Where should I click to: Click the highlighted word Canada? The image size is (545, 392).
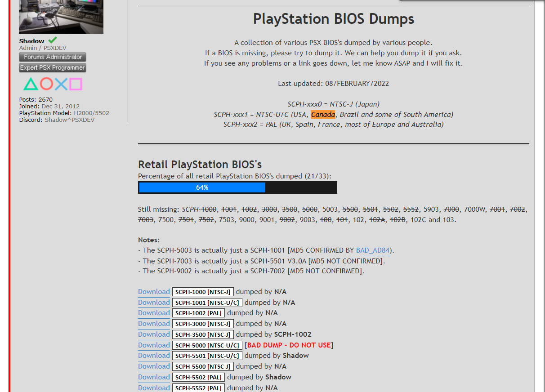(323, 114)
